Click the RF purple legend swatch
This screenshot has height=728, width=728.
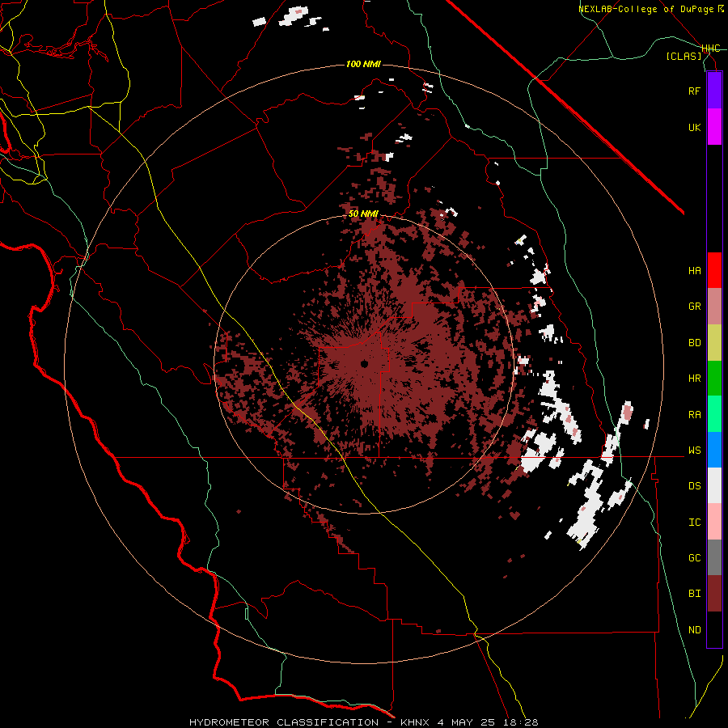[x=714, y=91]
